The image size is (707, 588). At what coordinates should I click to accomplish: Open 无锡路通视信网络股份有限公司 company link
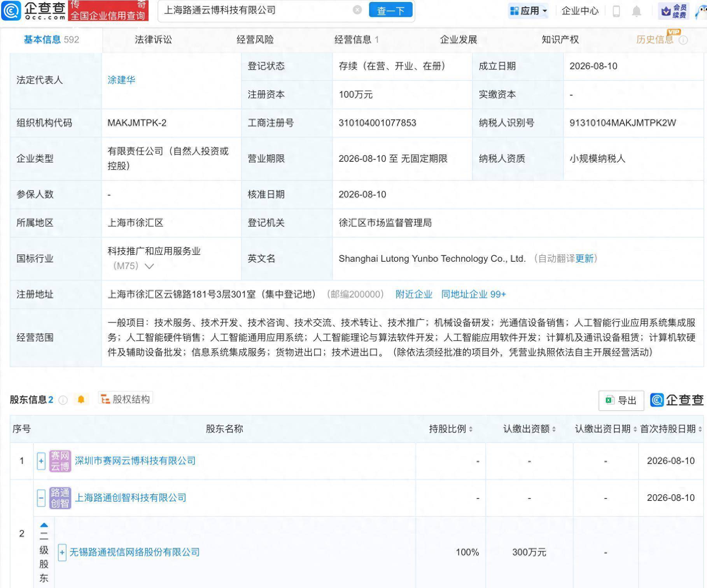pyautogui.click(x=134, y=552)
